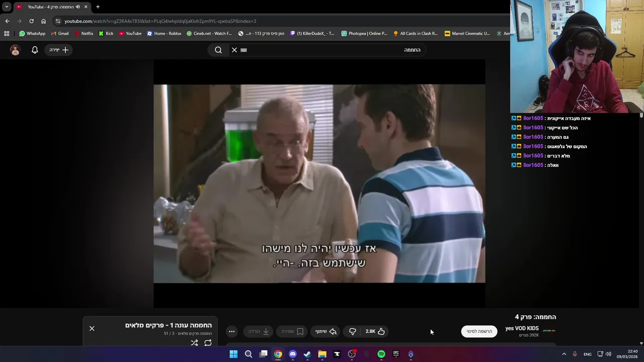This screenshot has height=362, width=644.
Task: Open Epic Games Launcher from the taskbar
Action: [396, 354]
